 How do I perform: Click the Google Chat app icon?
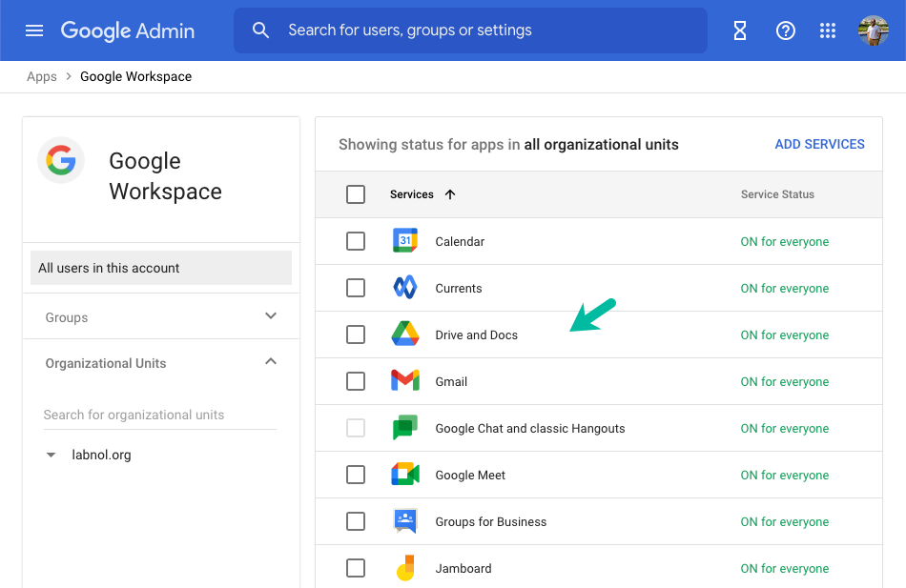pyautogui.click(x=405, y=428)
